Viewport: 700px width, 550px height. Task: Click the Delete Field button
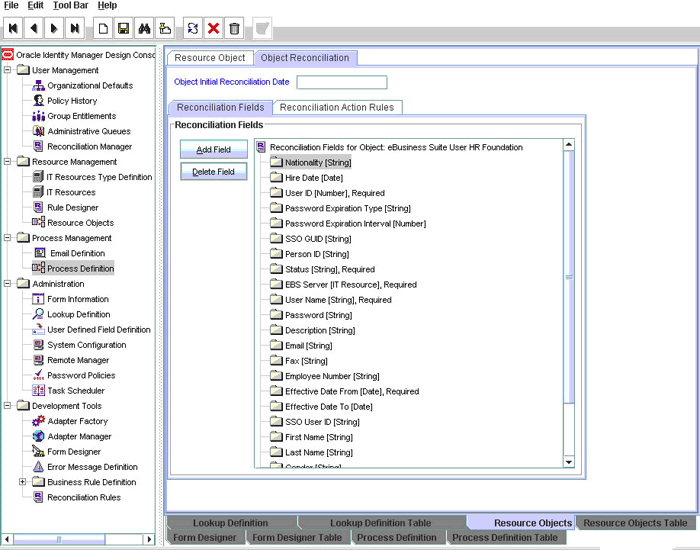(x=213, y=172)
